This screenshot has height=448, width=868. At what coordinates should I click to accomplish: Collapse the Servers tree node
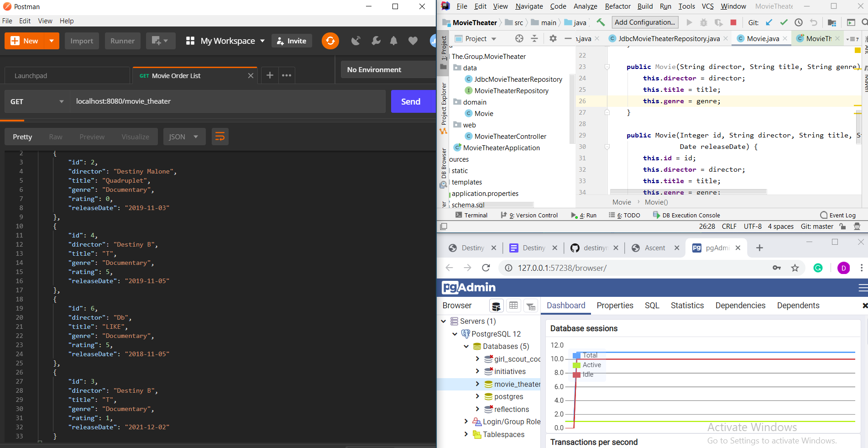443,321
